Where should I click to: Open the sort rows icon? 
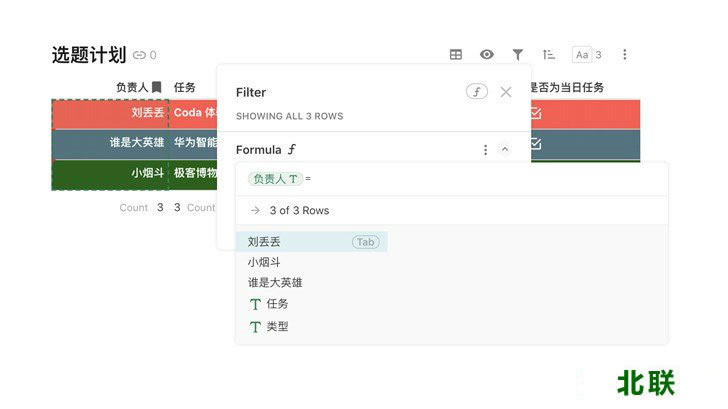(x=548, y=55)
